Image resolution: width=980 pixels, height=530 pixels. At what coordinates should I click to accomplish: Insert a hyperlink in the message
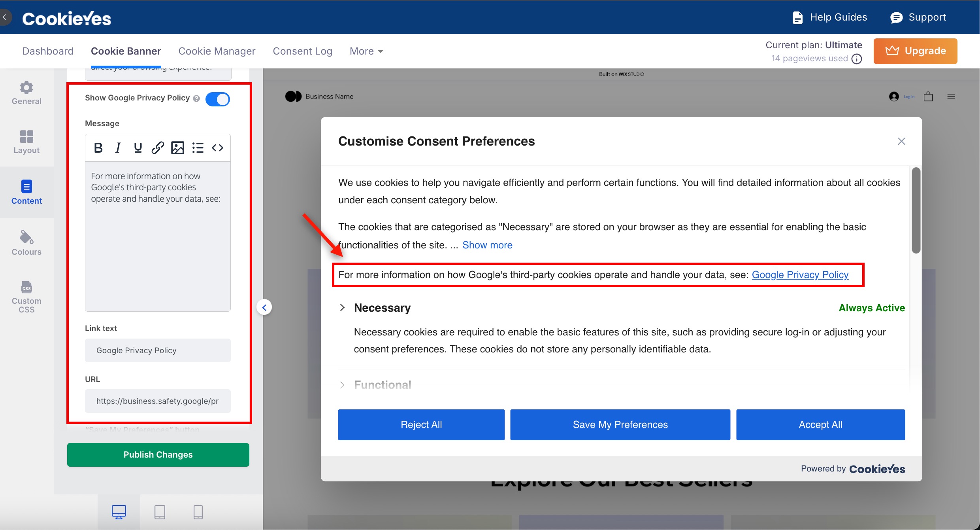158,148
